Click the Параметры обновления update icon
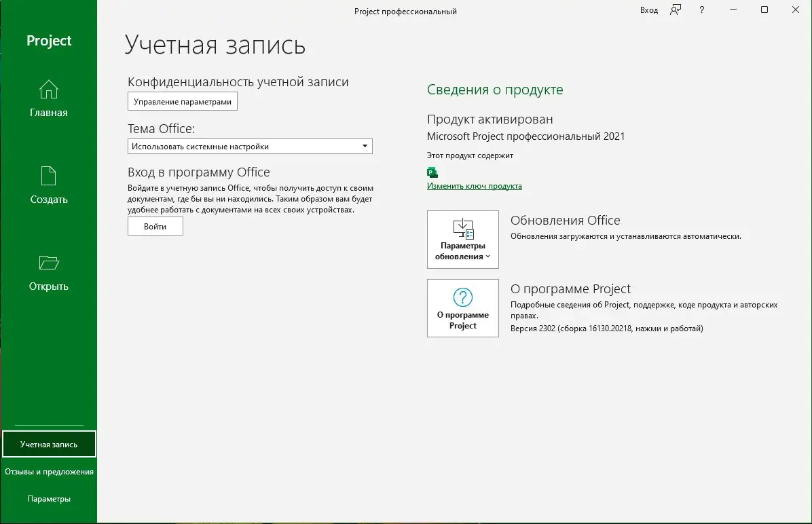 [x=462, y=227]
